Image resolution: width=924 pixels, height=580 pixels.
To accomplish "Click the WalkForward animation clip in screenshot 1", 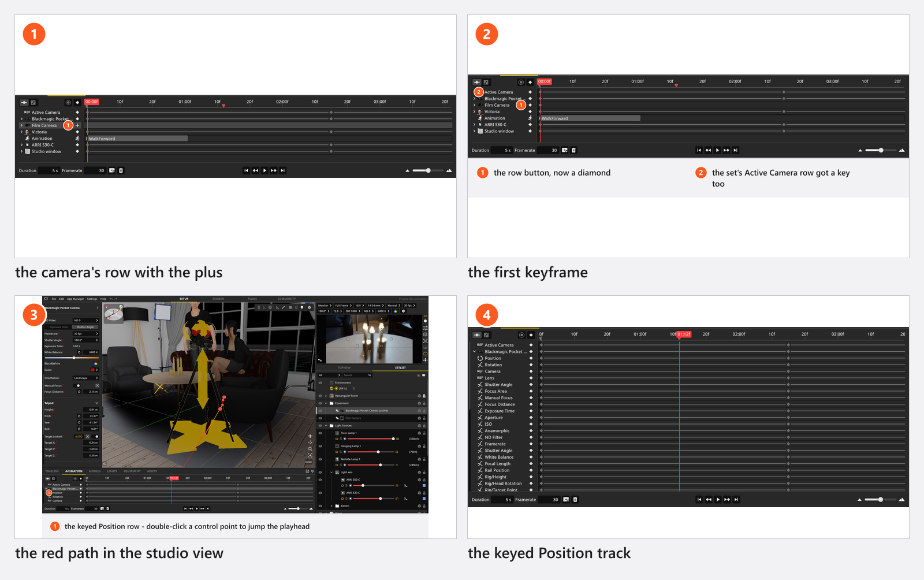I will click(x=137, y=139).
